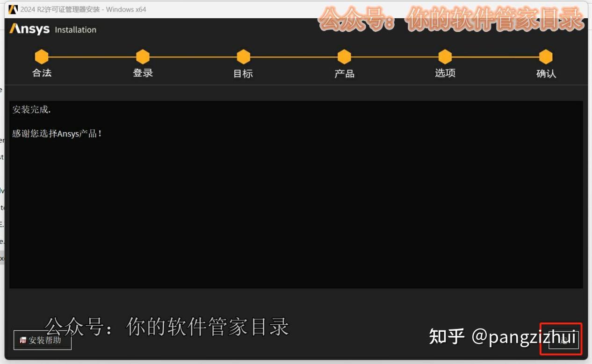The width and height of the screenshot is (592, 364).
Task: Open the 安装帮助 installation help
Action: tap(42, 340)
